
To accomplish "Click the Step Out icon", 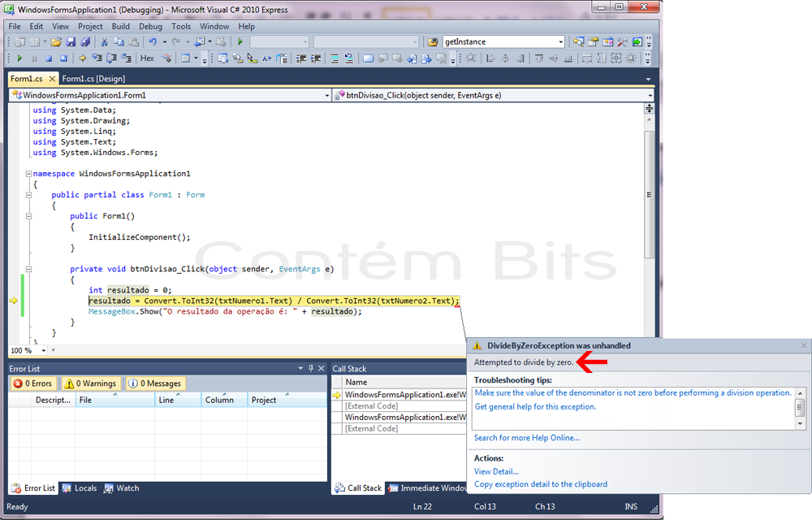I will [x=125, y=58].
